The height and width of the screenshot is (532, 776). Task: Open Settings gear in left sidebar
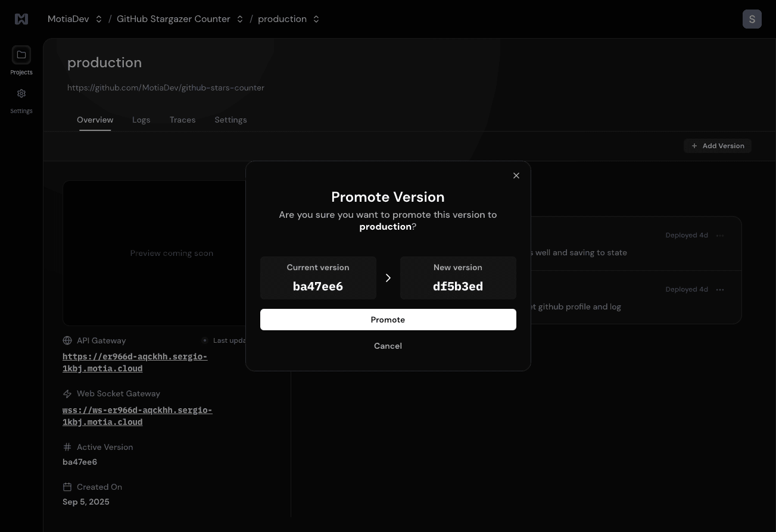21,94
